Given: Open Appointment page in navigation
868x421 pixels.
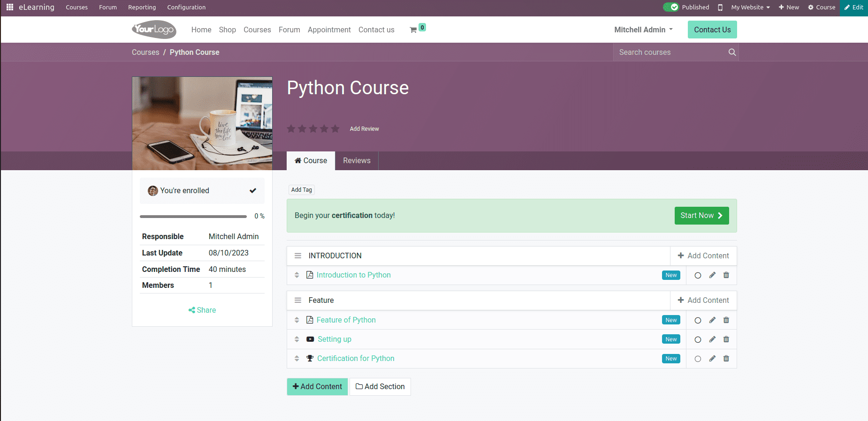Looking at the screenshot, I should click(x=329, y=30).
